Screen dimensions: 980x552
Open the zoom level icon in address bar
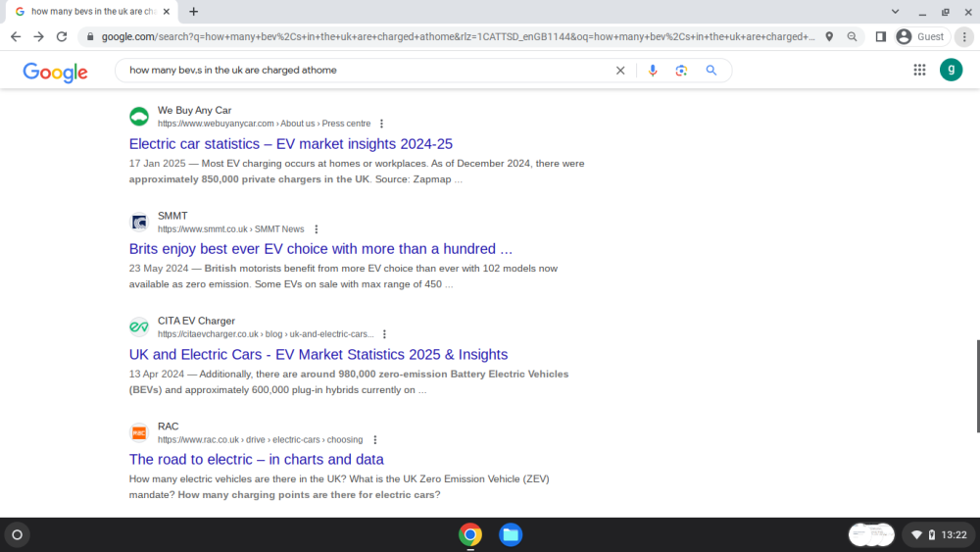pos(852,37)
